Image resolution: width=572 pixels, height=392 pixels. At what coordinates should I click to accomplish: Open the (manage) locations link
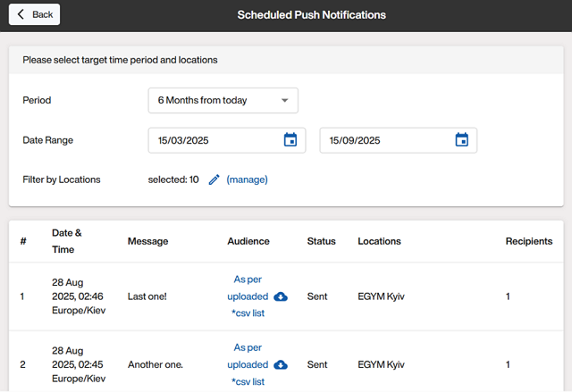point(247,179)
